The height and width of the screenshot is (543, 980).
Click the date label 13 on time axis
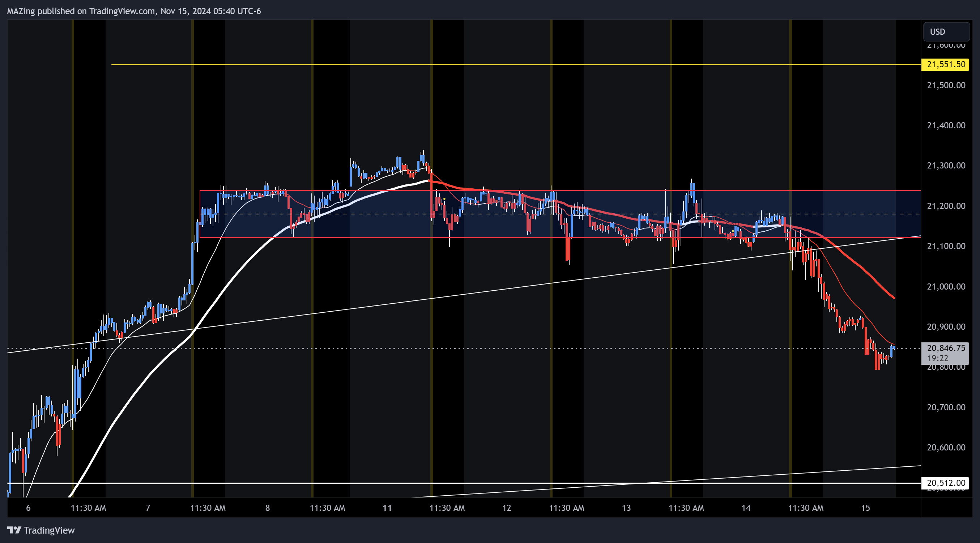pyautogui.click(x=626, y=508)
